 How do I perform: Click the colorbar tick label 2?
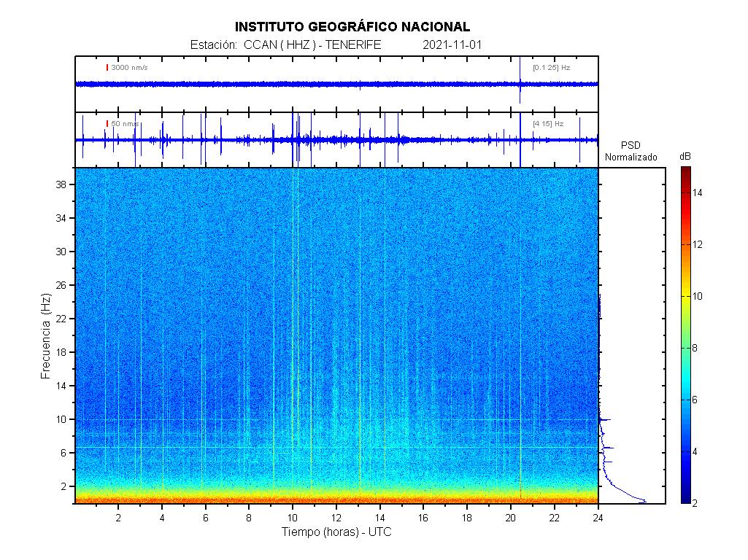(695, 503)
